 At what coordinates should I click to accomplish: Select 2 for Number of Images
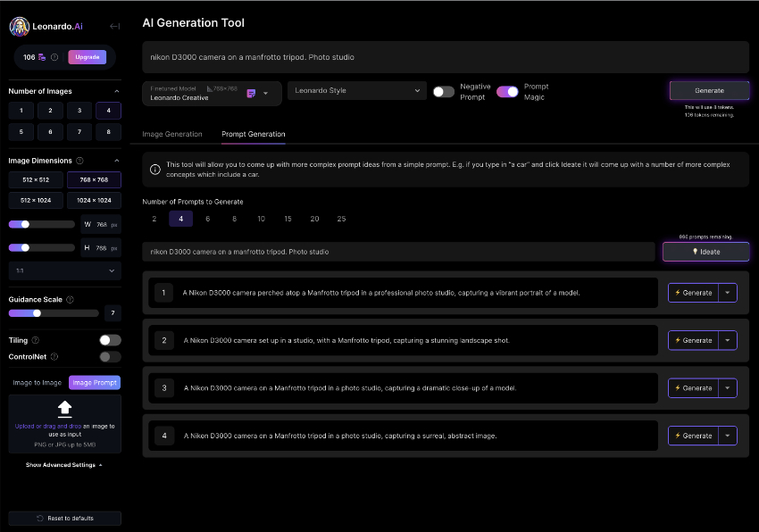pos(50,111)
